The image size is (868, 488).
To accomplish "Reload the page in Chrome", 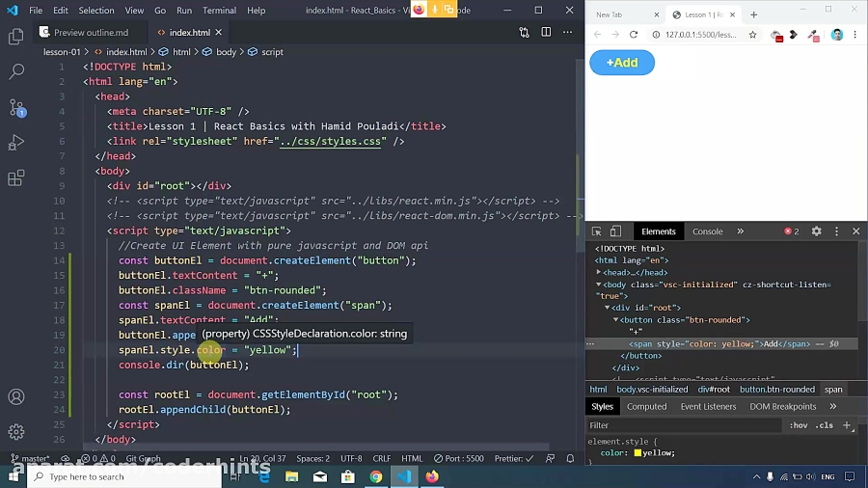I will click(634, 35).
